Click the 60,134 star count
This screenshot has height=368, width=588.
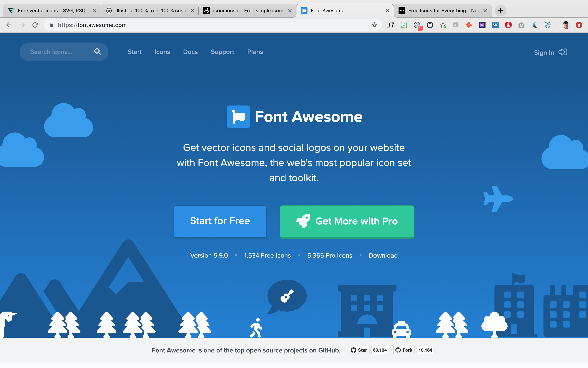[380, 350]
